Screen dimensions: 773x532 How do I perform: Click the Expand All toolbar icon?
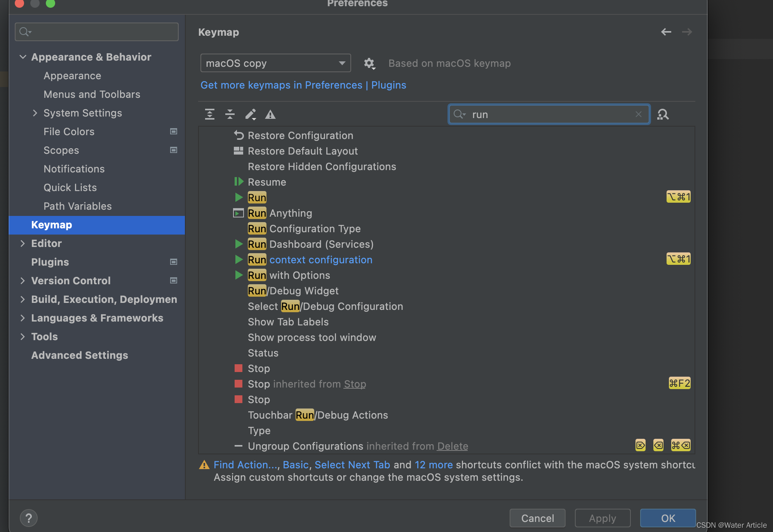[210, 114]
